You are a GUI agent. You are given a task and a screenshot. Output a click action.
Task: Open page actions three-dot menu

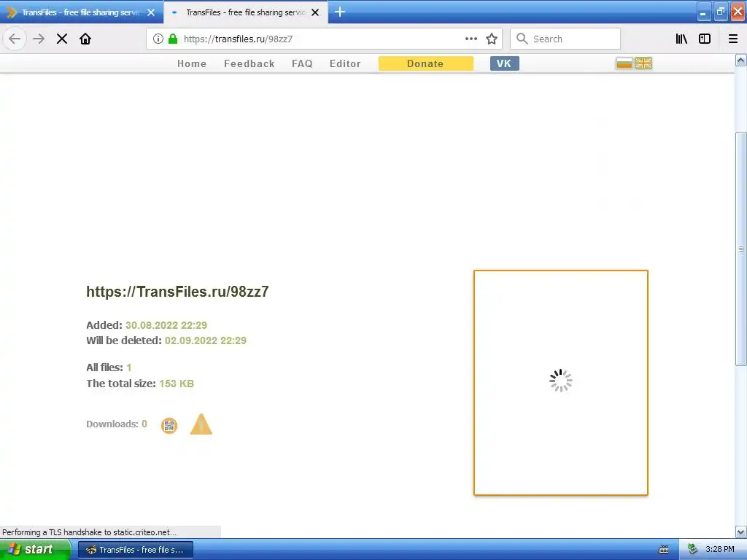click(471, 39)
